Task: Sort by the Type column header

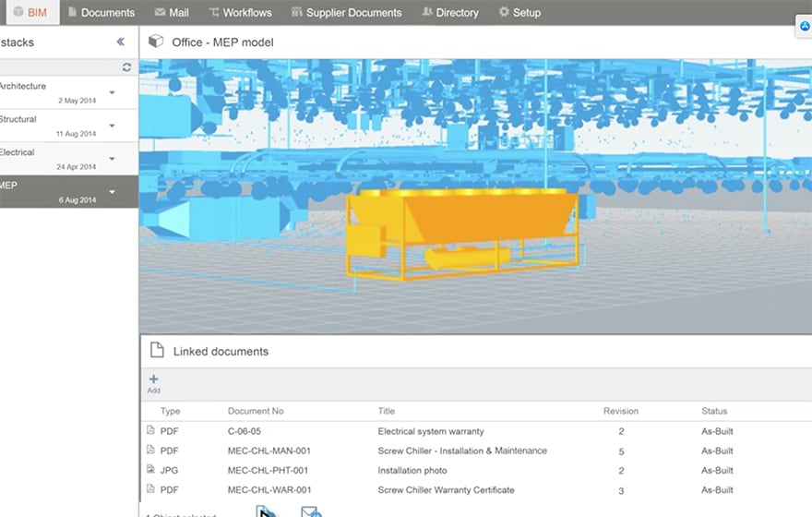Action: pos(170,411)
